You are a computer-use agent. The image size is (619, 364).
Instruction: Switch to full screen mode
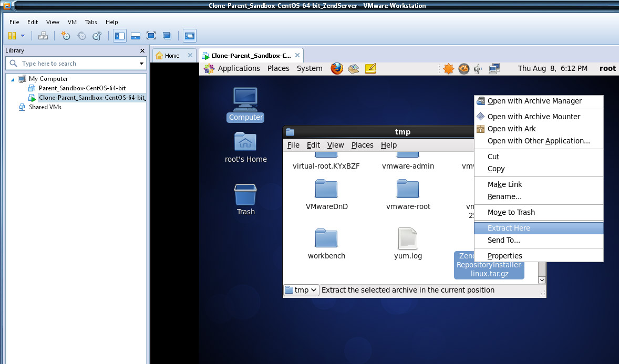click(151, 36)
